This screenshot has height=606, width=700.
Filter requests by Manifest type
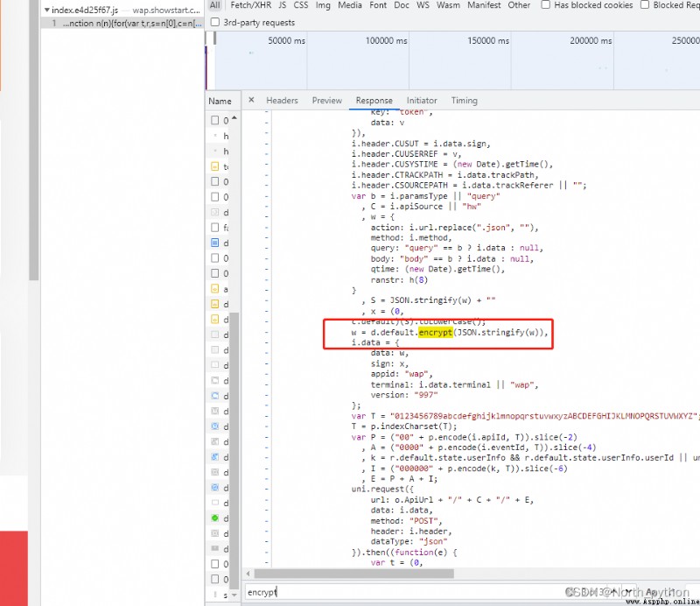(484, 5)
